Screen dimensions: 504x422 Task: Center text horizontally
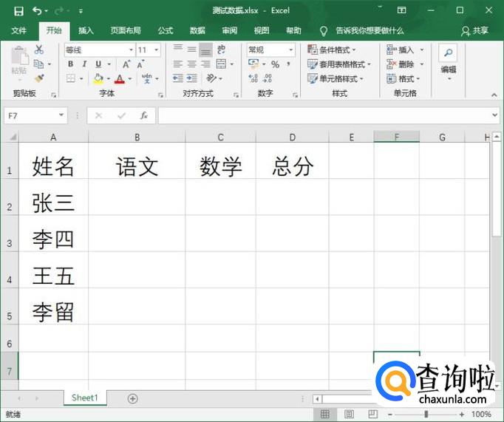(x=191, y=64)
